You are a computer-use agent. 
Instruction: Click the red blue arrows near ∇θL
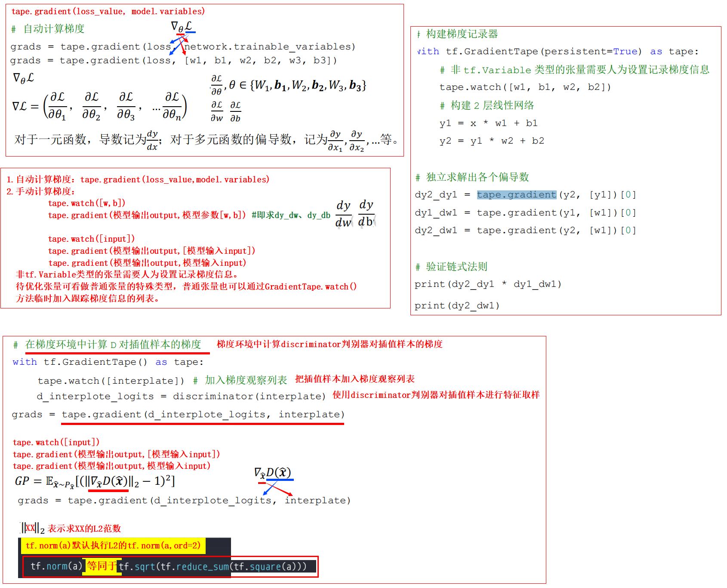(x=181, y=43)
